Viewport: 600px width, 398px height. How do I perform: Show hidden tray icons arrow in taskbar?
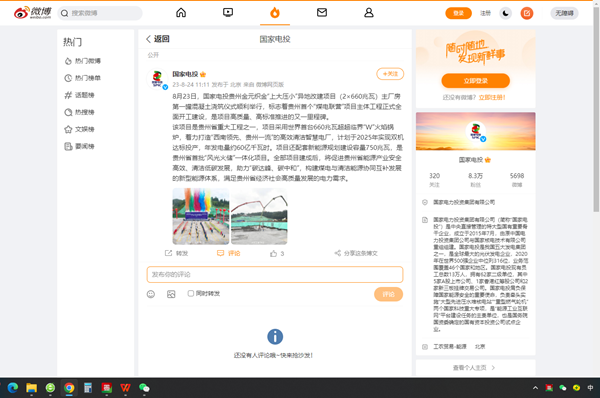[x=535, y=388]
